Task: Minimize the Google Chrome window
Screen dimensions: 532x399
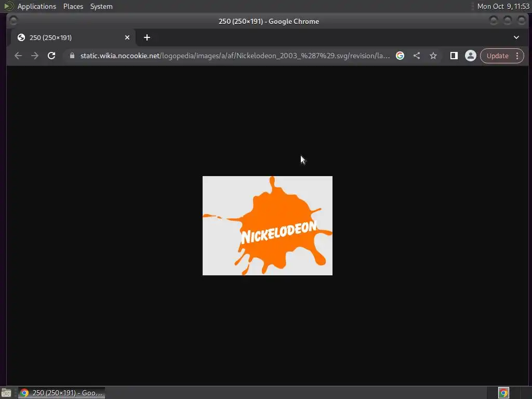Action: 494,21
